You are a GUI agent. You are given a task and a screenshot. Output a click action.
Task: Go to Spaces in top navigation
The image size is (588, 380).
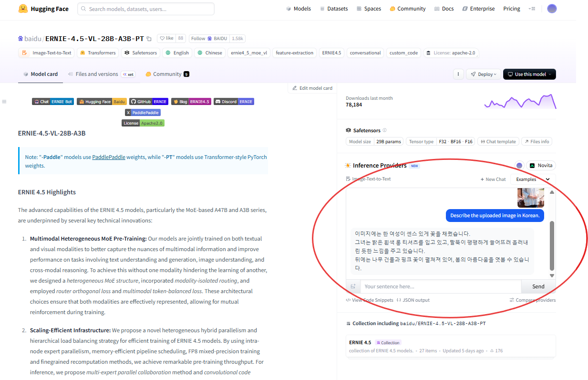click(369, 9)
